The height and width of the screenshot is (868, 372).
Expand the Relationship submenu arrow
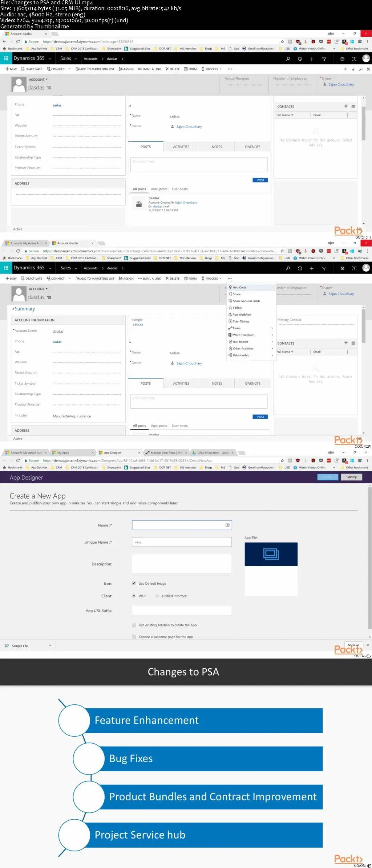point(272,355)
